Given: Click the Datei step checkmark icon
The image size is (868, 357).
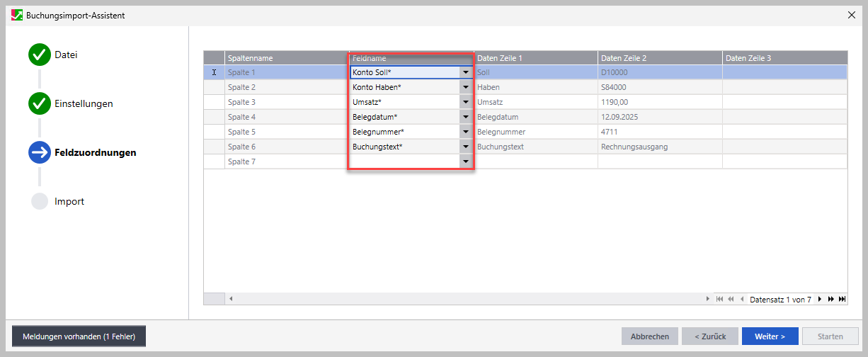Looking at the screenshot, I should (40, 55).
